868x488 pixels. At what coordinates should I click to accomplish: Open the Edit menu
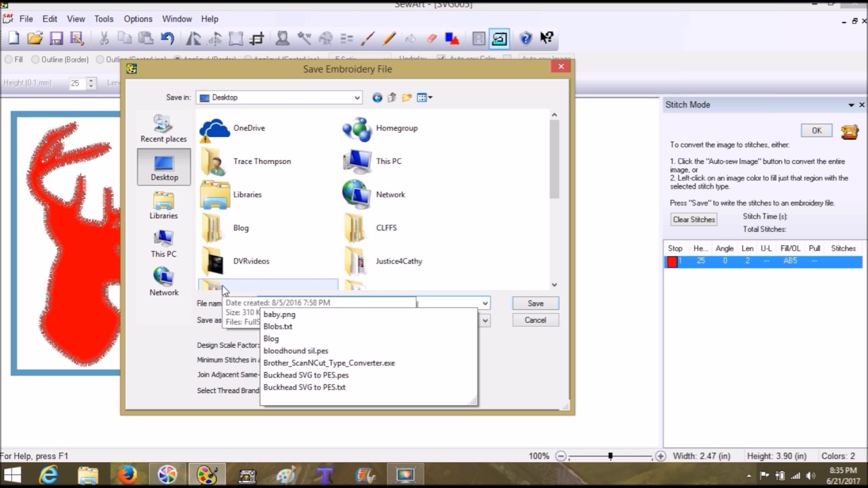(50, 19)
